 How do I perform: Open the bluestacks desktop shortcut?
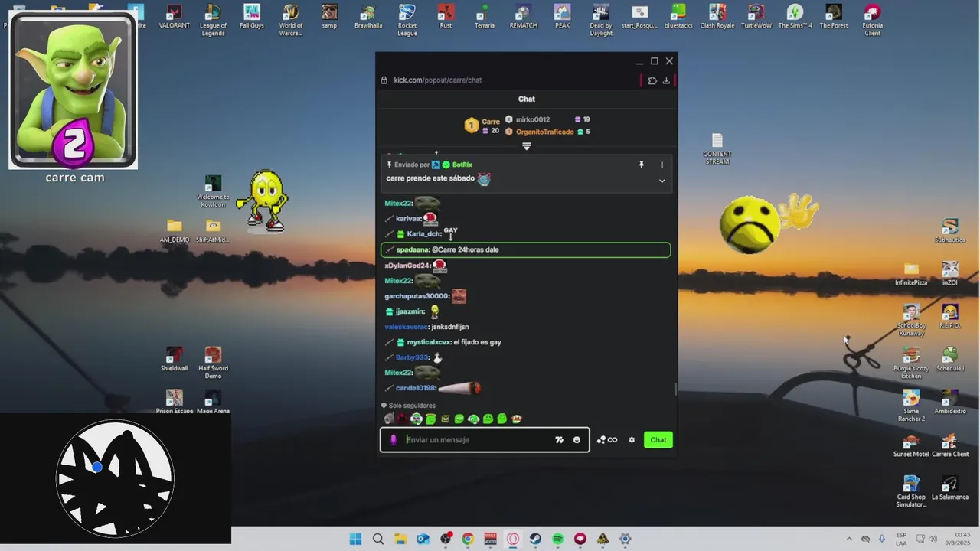click(678, 18)
